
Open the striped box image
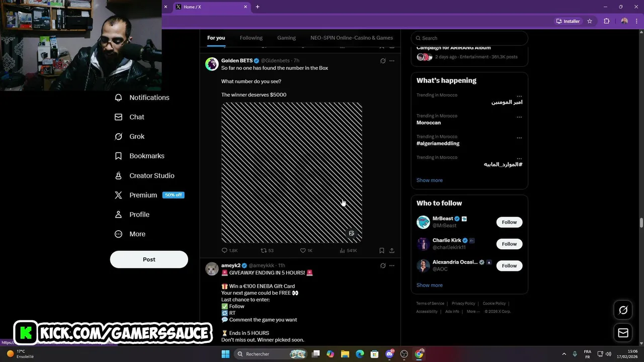(292, 172)
